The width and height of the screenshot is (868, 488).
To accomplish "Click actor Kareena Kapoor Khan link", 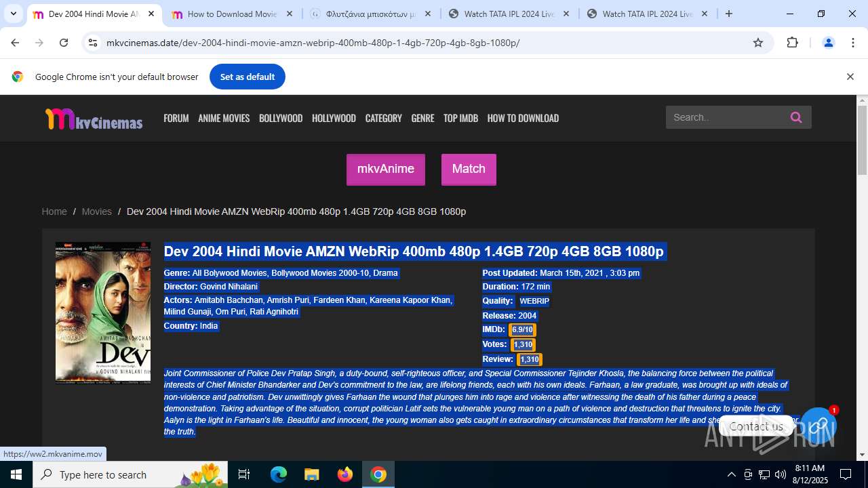I will (x=410, y=300).
